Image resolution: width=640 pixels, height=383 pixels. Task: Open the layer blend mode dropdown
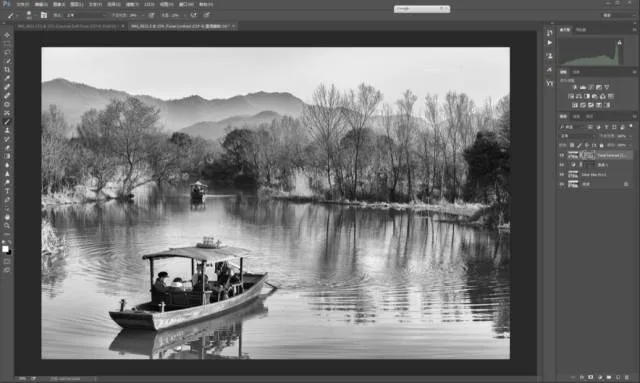578,136
